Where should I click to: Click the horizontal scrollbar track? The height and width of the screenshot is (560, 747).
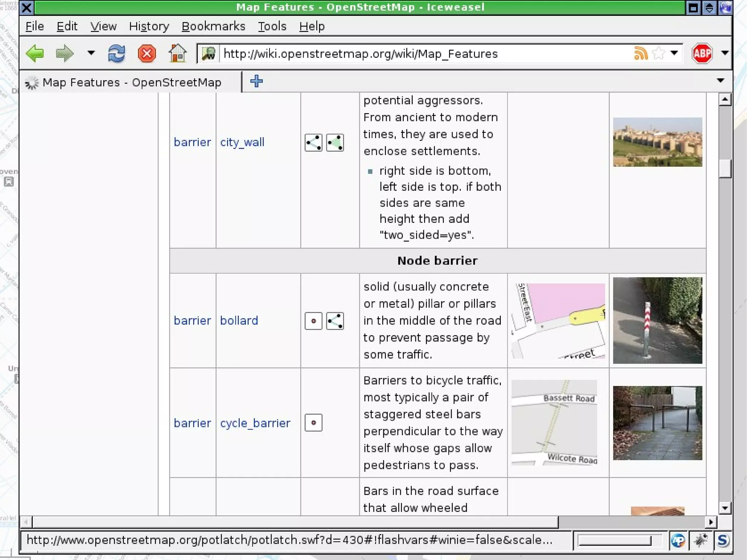pos(633,522)
